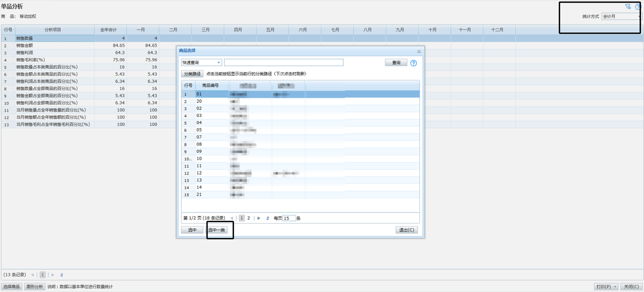The width and height of the screenshot is (644, 292).
Task: Refresh the product list in dialog pager
Action: click(x=268, y=218)
